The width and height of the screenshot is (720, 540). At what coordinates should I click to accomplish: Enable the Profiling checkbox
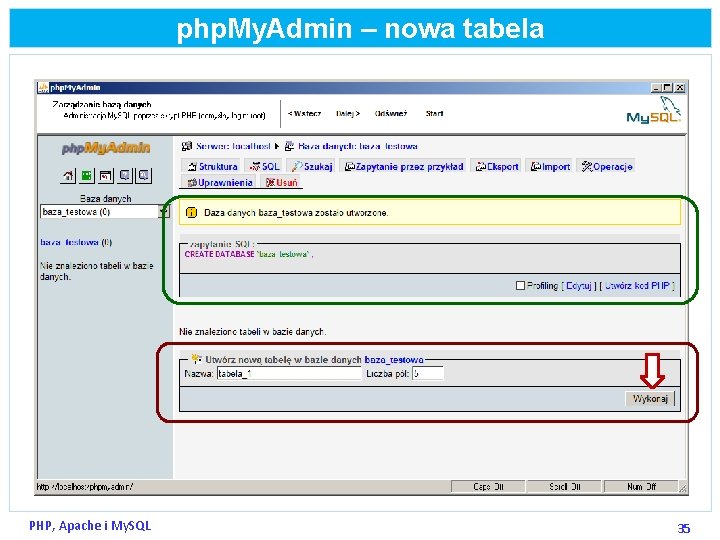pyautogui.click(x=520, y=286)
